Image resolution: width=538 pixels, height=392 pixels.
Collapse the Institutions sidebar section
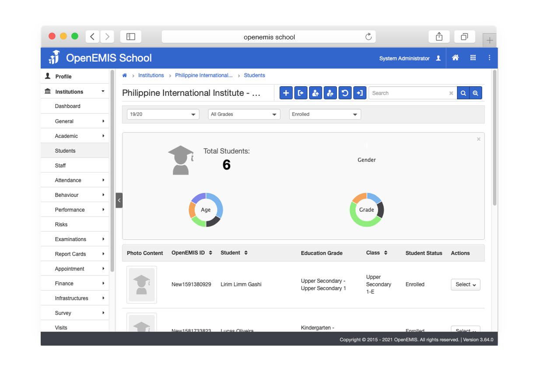tap(103, 91)
